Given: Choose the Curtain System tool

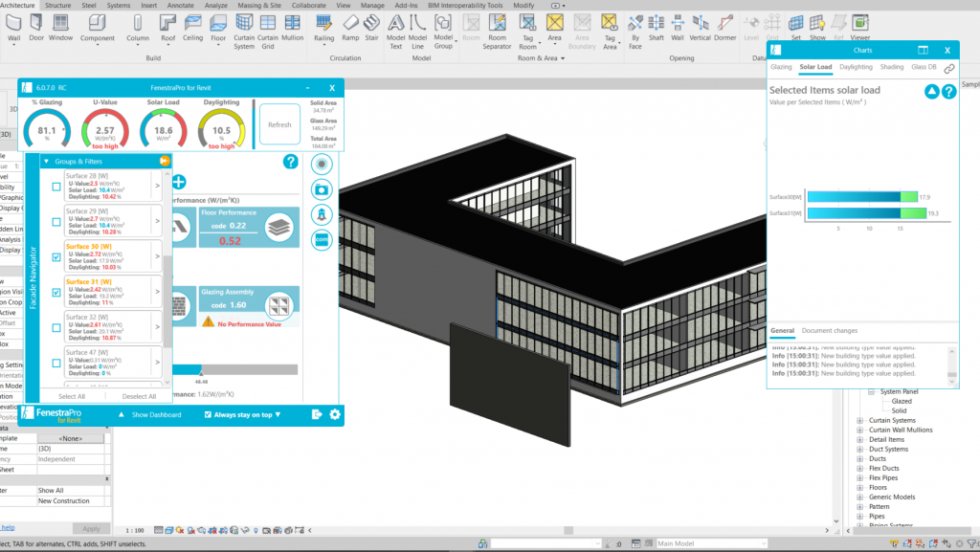Looking at the screenshot, I should 244,33.
